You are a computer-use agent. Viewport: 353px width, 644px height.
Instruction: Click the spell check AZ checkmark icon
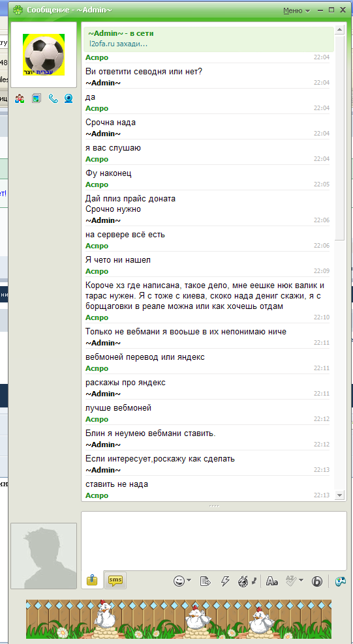coord(291,581)
